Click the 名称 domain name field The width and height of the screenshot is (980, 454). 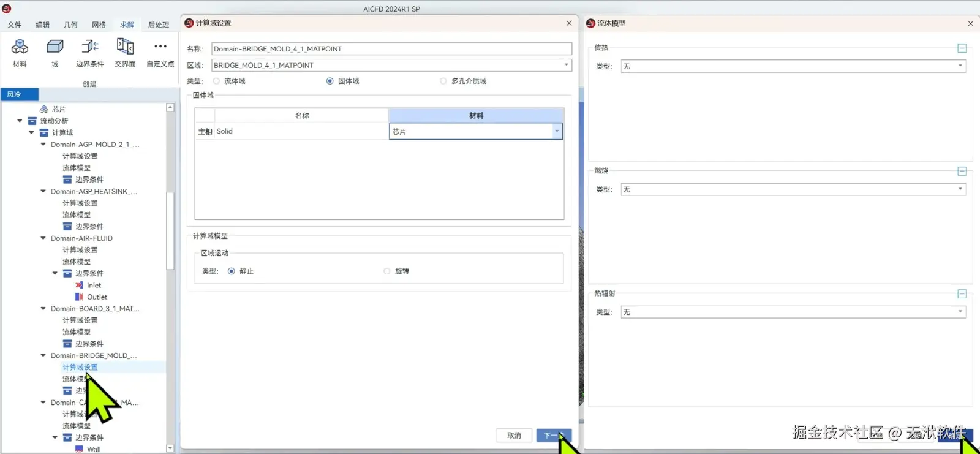pyautogui.click(x=391, y=49)
